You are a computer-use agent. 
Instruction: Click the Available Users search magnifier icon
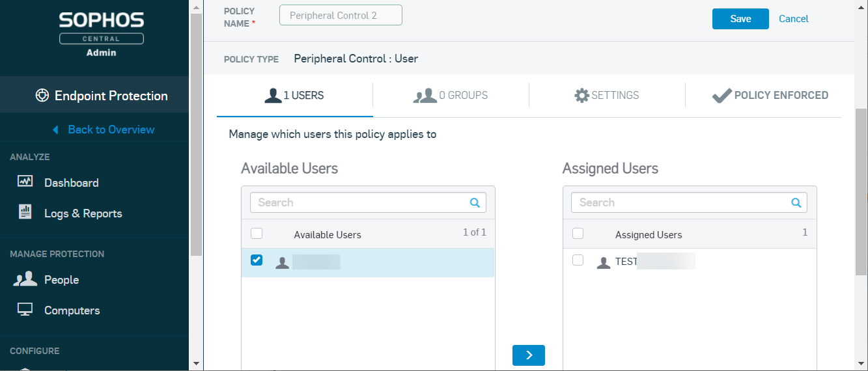tap(475, 202)
